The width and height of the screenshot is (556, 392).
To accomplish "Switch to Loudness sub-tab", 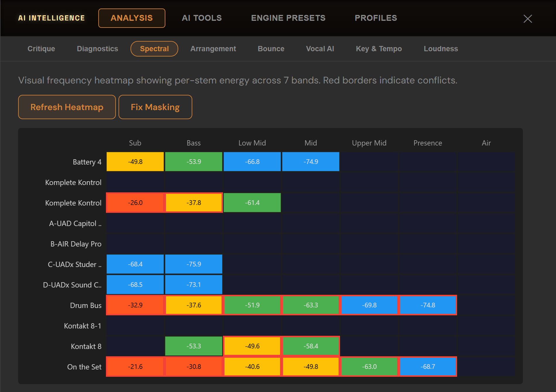I will (x=441, y=49).
